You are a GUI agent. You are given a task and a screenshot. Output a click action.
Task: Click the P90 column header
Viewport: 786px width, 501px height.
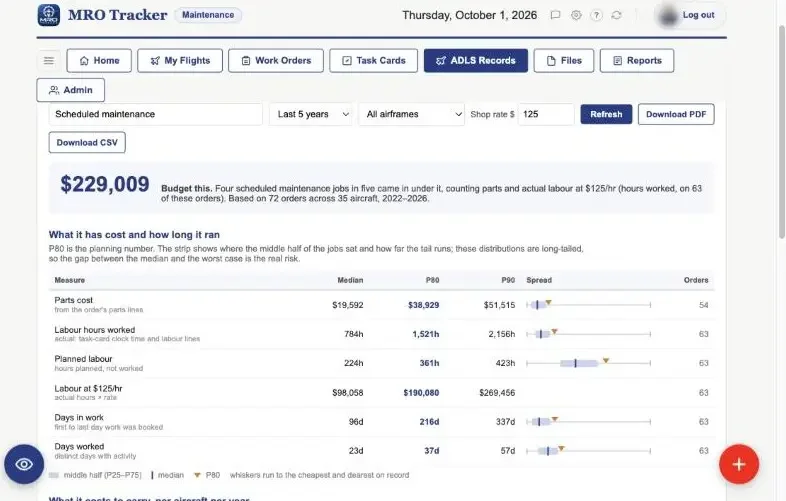coord(508,280)
